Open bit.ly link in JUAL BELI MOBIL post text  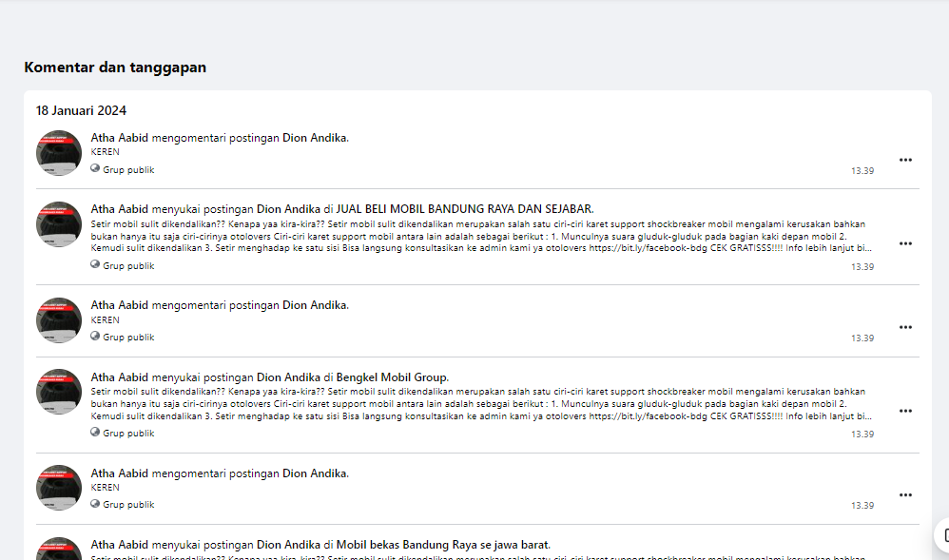tap(649, 248)
